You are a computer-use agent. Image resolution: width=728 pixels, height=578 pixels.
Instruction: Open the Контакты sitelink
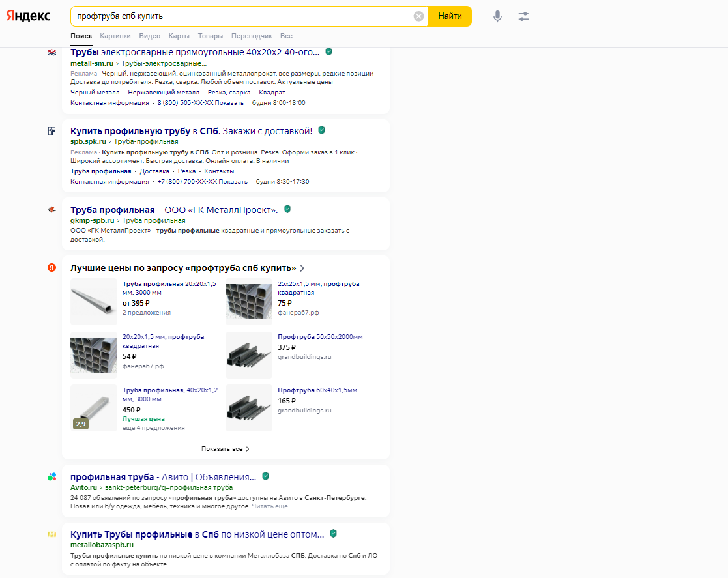tap(219, 171)
